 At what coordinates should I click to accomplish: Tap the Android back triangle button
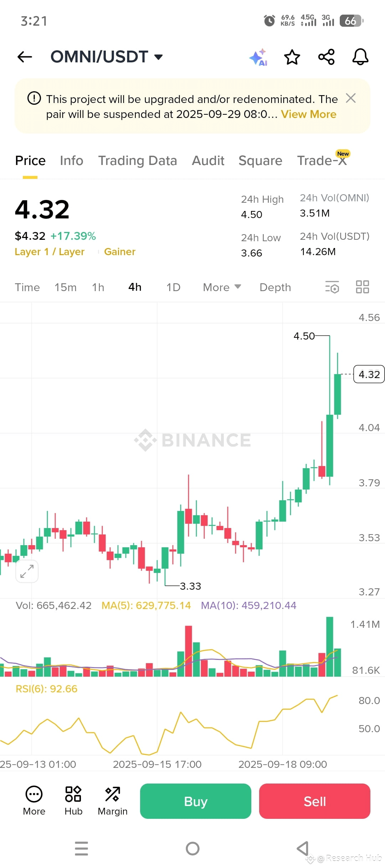(x=303, y=848)
